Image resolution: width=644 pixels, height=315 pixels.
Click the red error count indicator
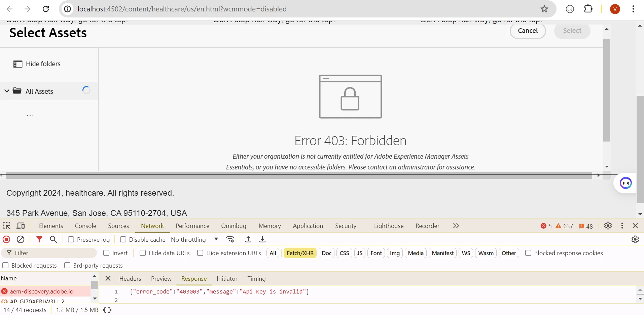coord(546,226)
